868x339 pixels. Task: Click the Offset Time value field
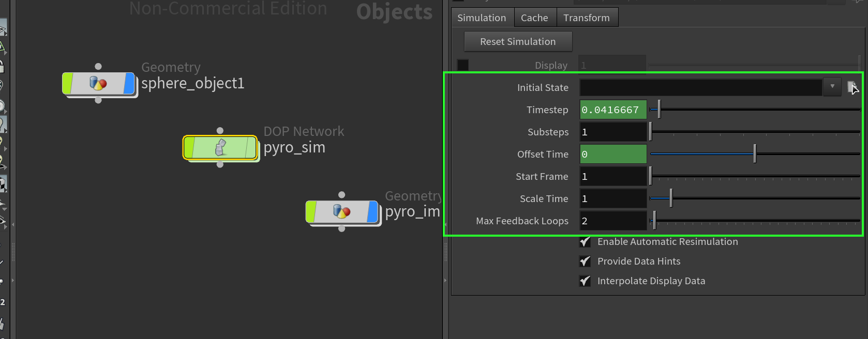pos(613,154)
